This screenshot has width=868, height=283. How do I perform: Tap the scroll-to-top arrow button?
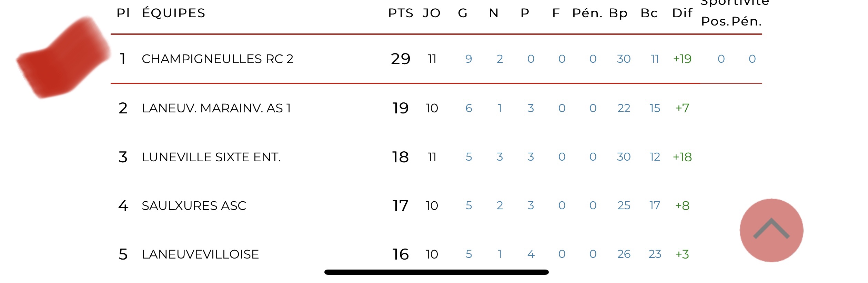coord(771,230)
